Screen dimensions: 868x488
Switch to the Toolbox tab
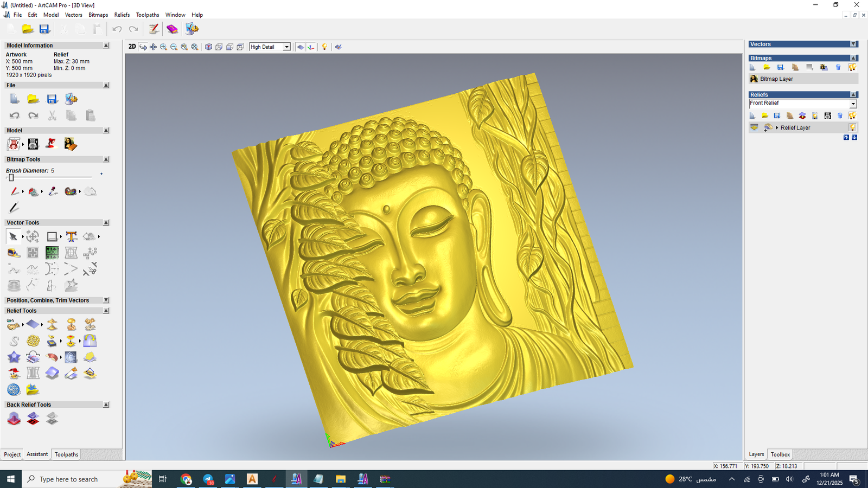780,454
